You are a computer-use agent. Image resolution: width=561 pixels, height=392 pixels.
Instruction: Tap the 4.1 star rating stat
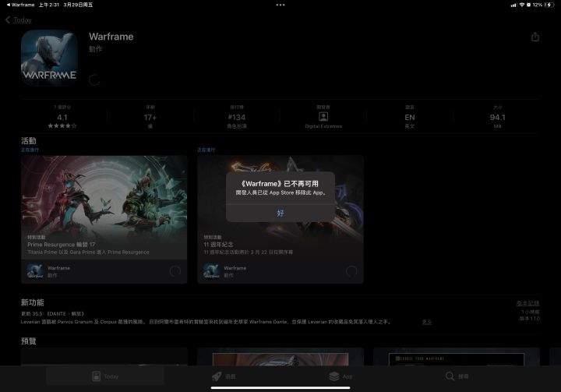(x=62, y=117)
